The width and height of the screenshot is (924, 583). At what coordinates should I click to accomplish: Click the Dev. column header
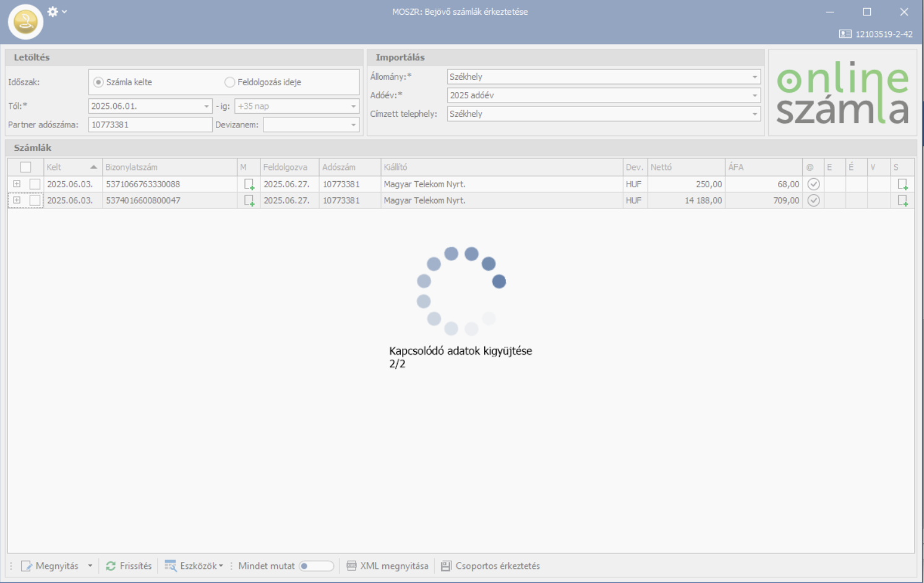(x=635, y=167)
